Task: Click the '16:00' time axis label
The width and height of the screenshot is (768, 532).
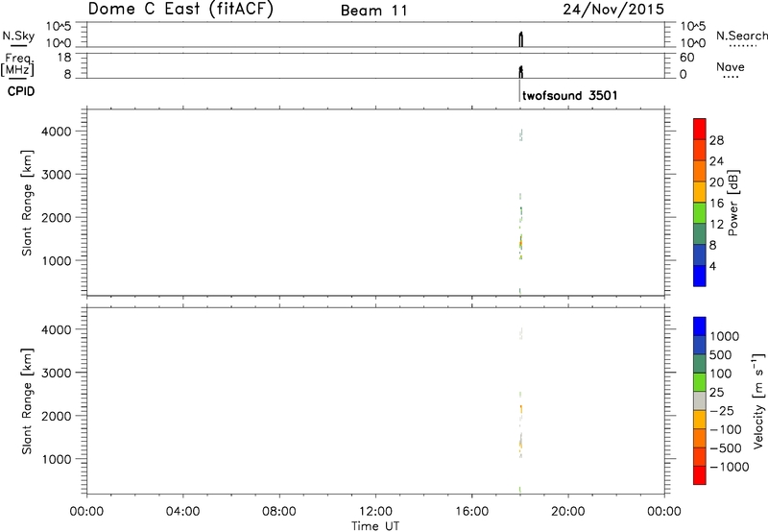Action: [x=471, y=512]
